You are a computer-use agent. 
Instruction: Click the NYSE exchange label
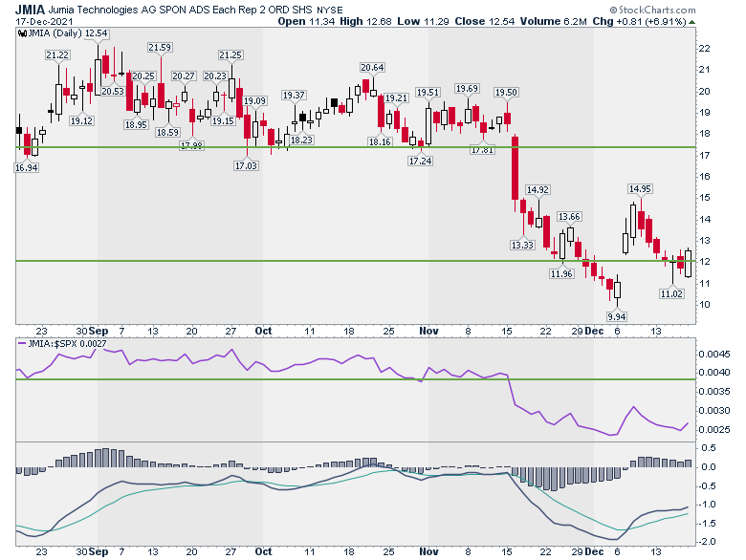click(329, 10)
